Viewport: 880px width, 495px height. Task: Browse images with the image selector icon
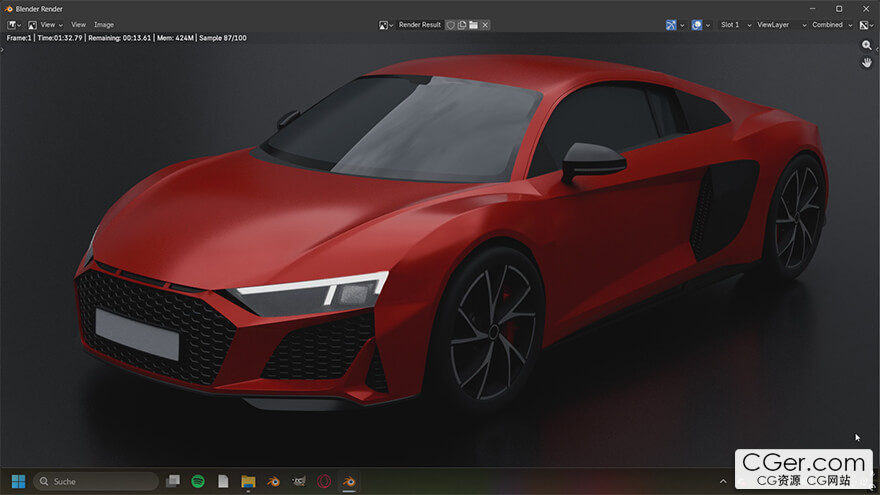click(x=386, y=25)
